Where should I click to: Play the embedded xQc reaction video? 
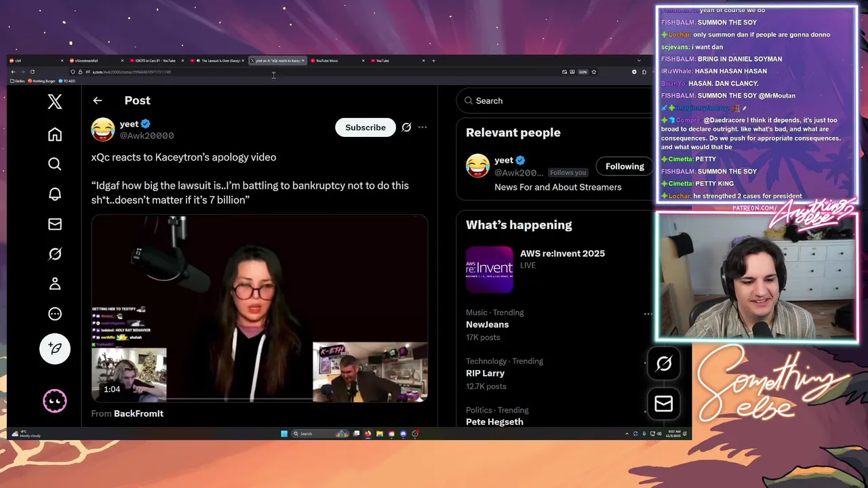pyautogui.click(x=260, y=308)
